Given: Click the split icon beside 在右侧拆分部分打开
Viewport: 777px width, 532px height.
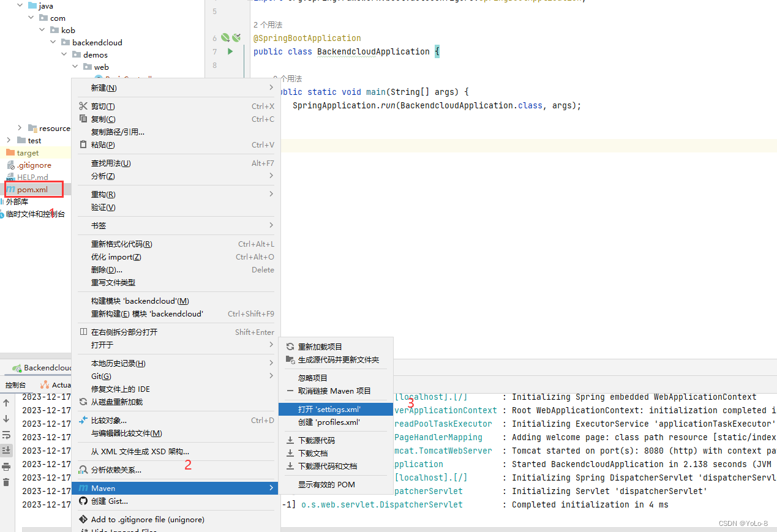Looking at the screenshot, I should pos(83,332).
